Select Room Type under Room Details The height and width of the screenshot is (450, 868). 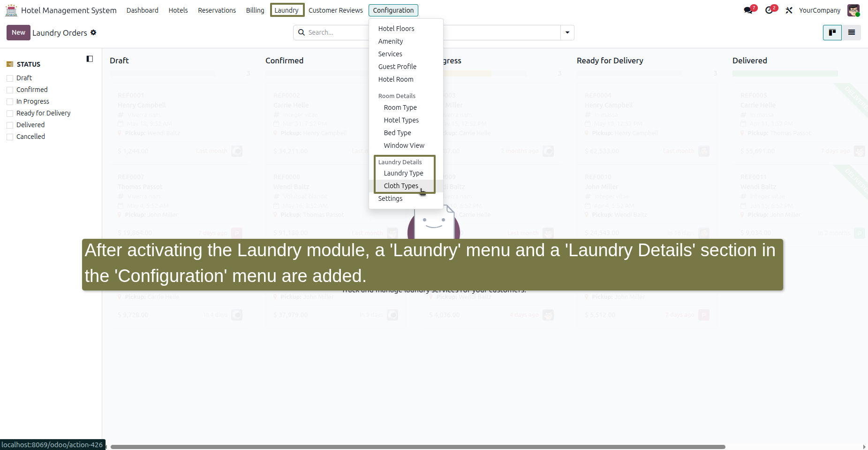(406, 107)
